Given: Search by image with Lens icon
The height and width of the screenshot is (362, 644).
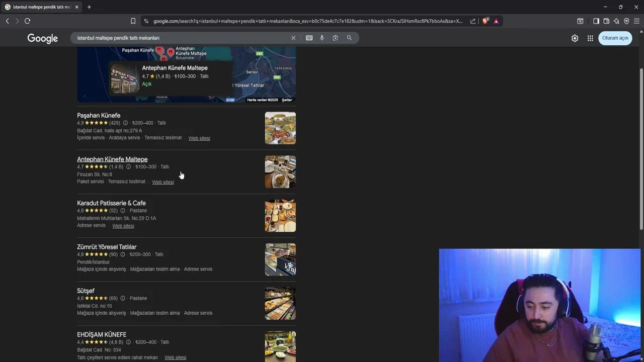Looking at the screenshot, I should [x=335, y=38].
